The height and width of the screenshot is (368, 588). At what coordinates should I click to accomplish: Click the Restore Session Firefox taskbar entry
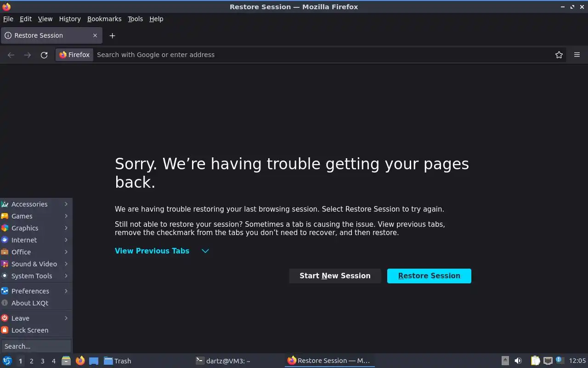tap(330, 361)
